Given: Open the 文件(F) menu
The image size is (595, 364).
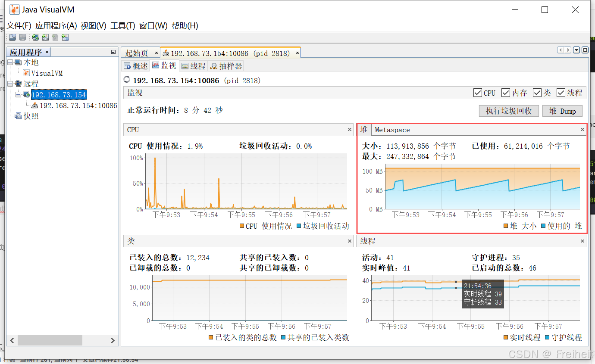Looking at the screenshot, I should [19, 25].
